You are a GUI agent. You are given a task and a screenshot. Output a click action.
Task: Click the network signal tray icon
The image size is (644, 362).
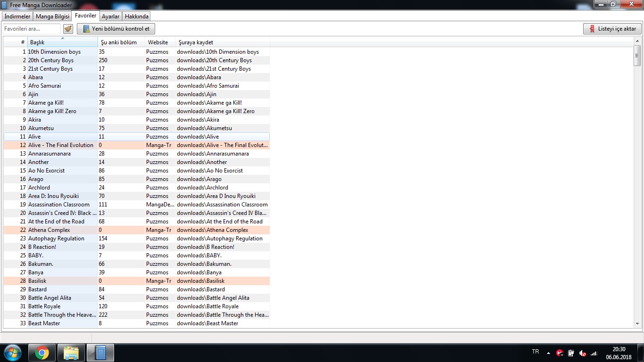(x=594, y=353)
